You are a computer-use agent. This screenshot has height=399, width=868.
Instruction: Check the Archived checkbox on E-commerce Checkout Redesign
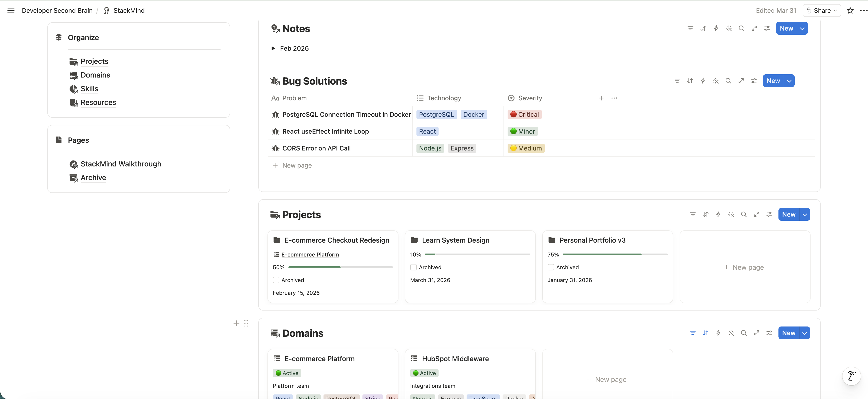tap(276, 280)
